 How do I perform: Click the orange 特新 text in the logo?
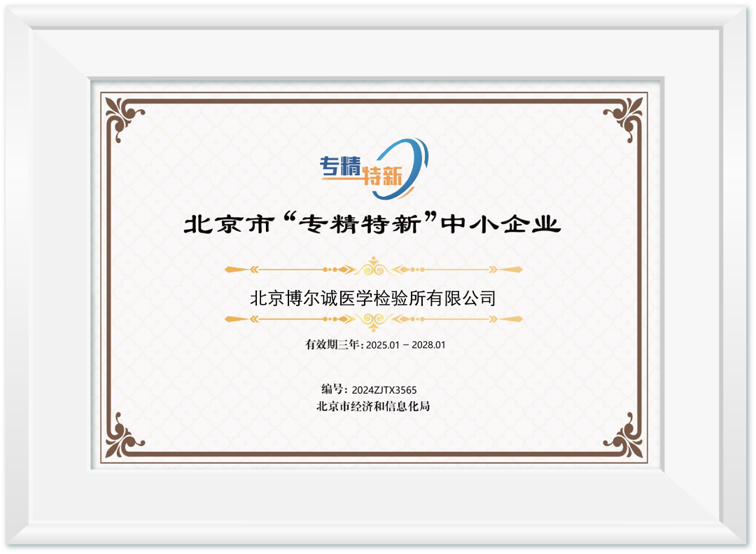(x=384, y=177)
